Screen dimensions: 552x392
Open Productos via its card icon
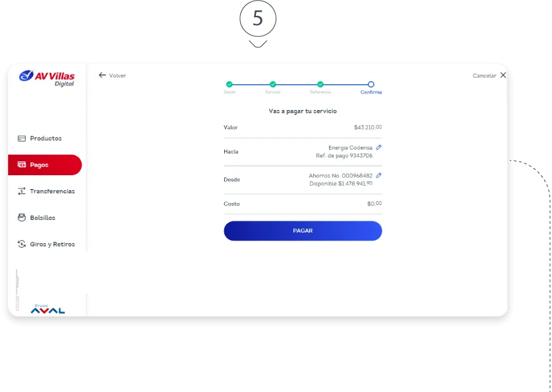21,138
